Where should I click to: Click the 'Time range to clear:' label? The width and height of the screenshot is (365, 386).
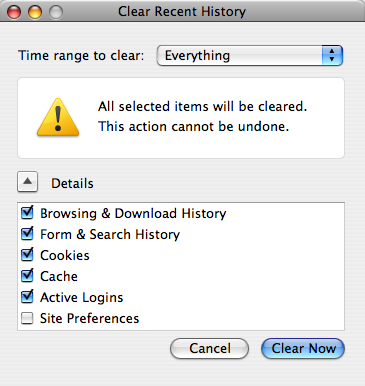pos(81,55)
